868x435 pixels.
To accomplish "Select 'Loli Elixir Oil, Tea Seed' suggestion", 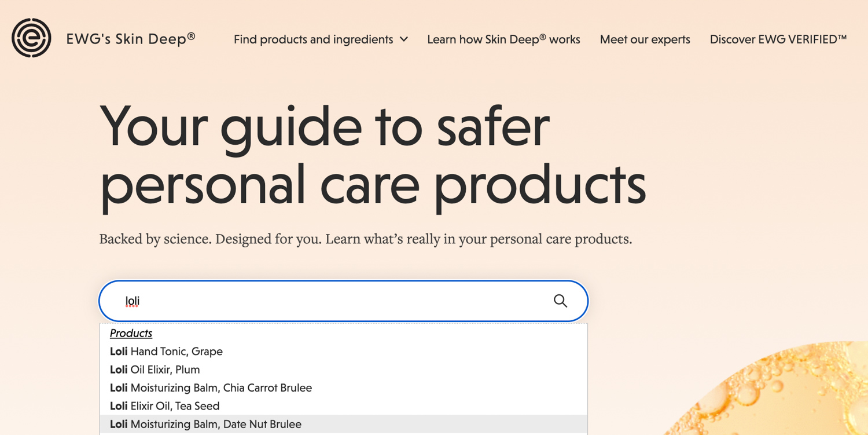I will pyautogui.click(x=164, y=406).
